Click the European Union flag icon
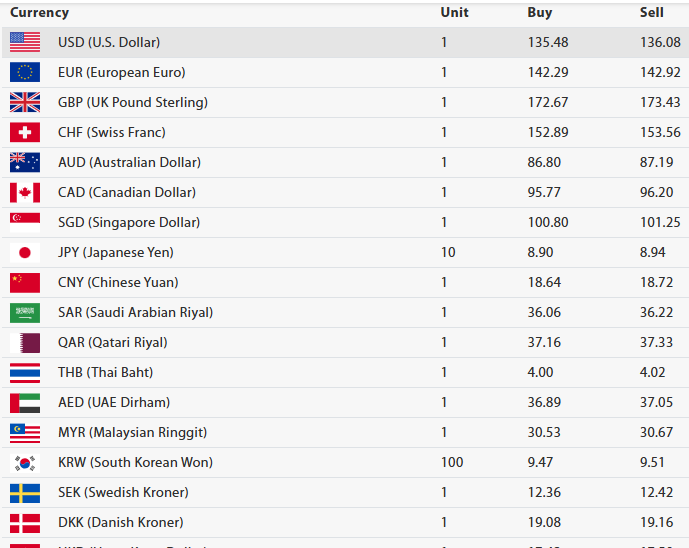Image resolution: width=689 pixels, height=548 pixels. pyautogui.click(x=25, y=72)
